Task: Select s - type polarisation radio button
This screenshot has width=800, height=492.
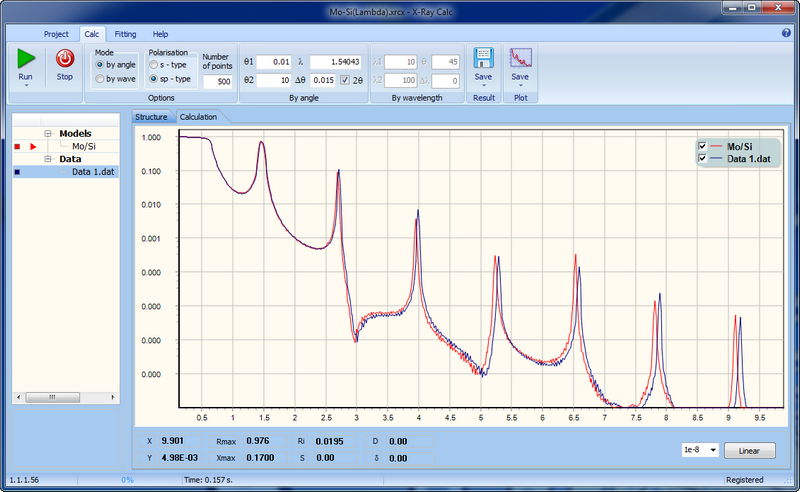Action: tap(153, 65)
